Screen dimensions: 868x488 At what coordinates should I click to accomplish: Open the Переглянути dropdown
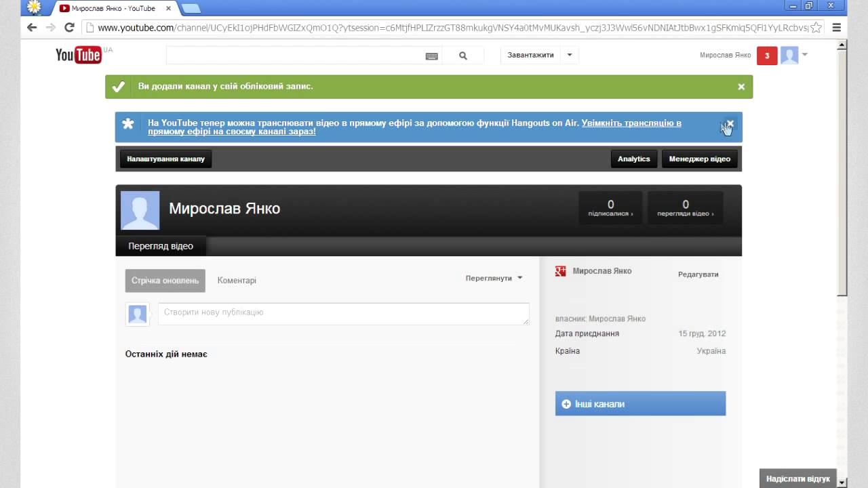(494, 278)
